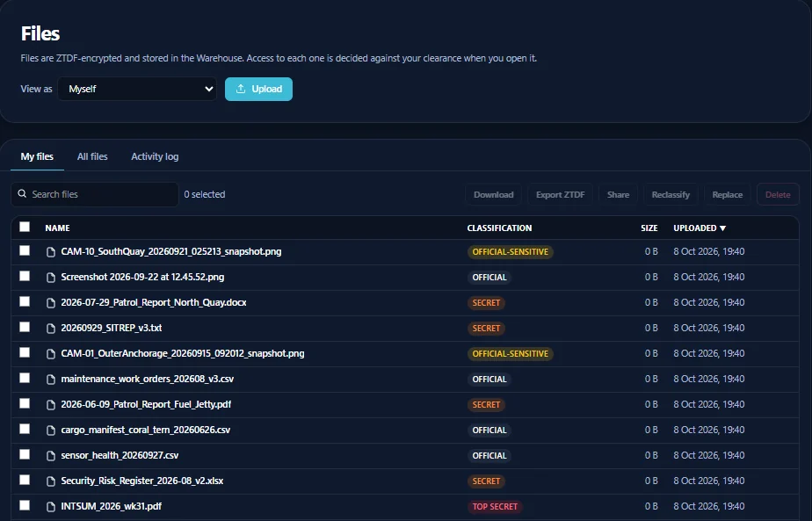The height and width of the screenshot is (521, 812).
Task: Click the file icon beside sensor_health_20260927.csv
Action: click(51, 456)
